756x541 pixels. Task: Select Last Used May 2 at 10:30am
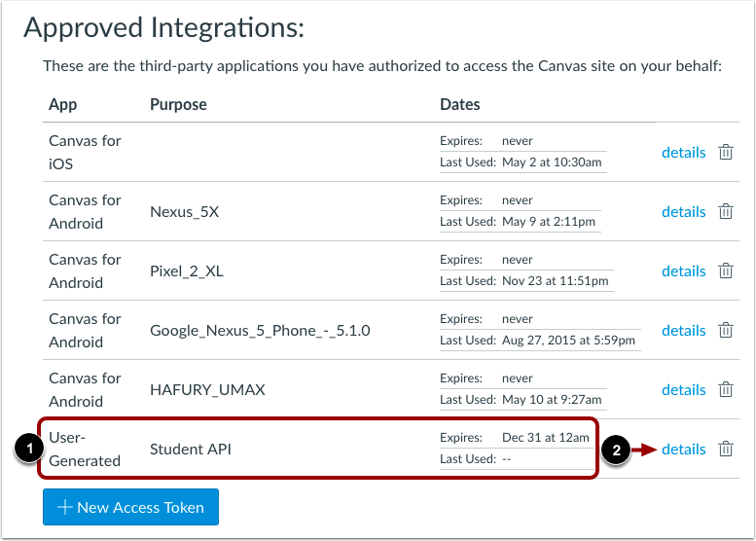(x=521, y=162)
